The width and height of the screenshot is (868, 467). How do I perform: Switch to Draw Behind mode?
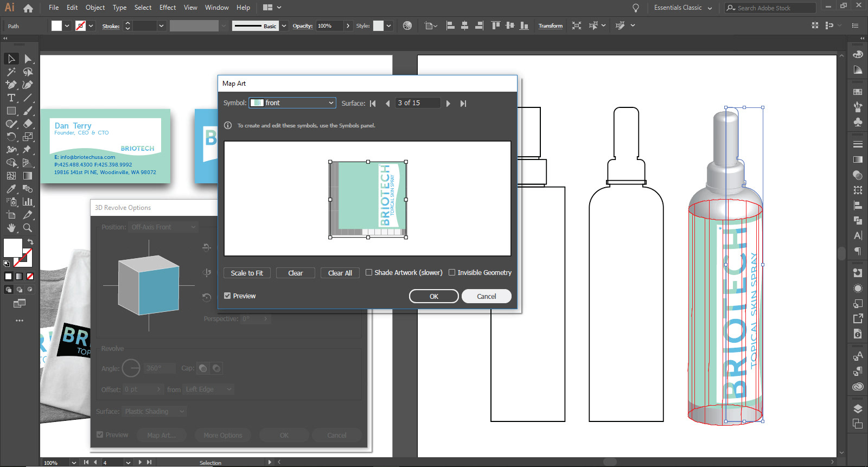pos(19,290)
